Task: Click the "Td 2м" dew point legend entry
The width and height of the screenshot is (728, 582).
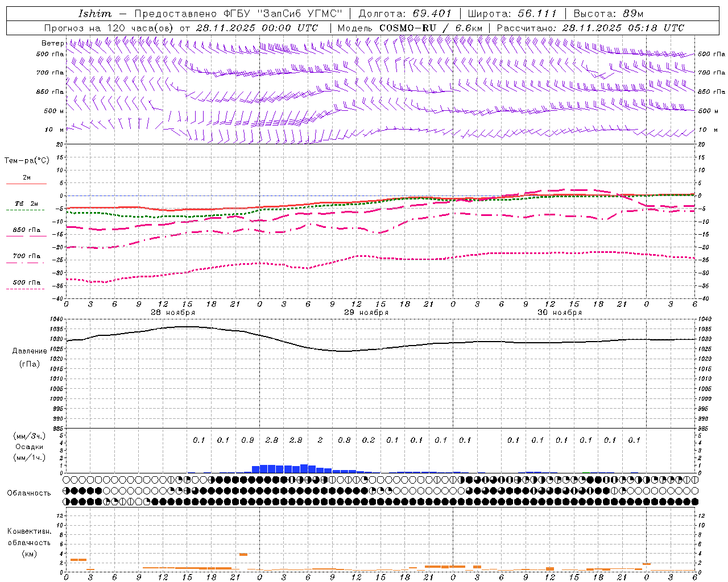Action: point(26,203)
